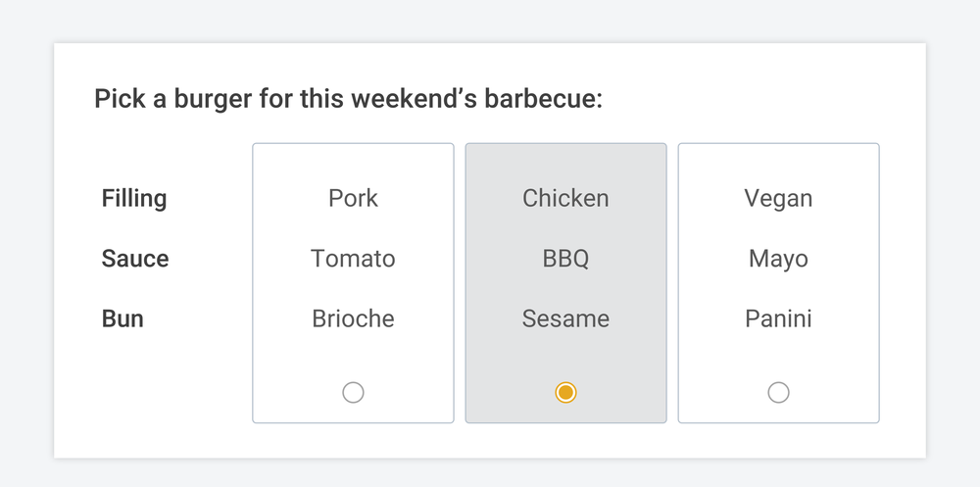Screen dimensions: 980x487
Task: Click the Vegan filling text
Action: 778,198
